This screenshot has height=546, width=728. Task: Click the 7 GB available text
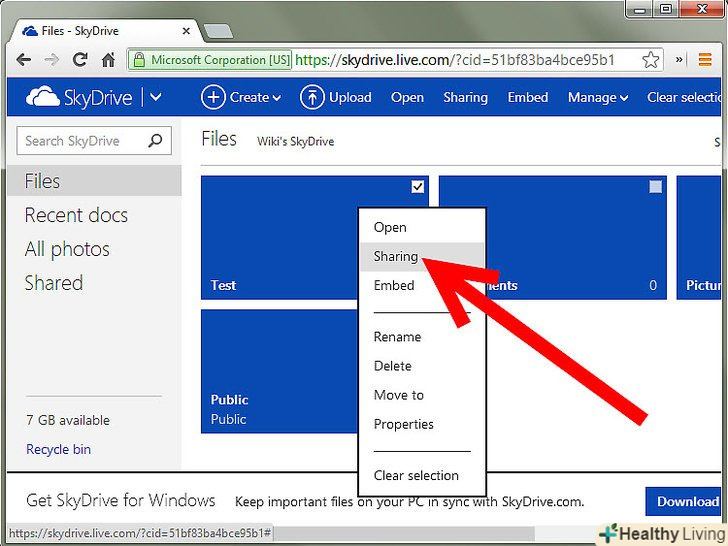click(68, 420)
